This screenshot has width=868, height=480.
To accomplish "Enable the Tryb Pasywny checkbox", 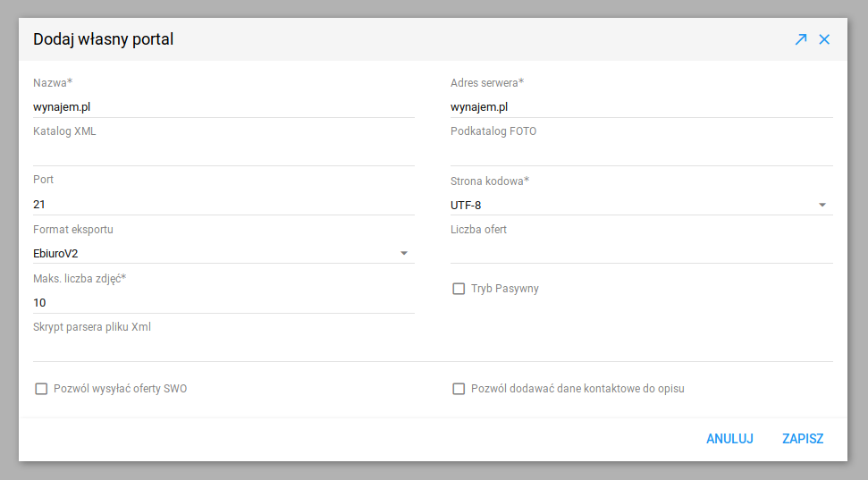I will (459, 289).
